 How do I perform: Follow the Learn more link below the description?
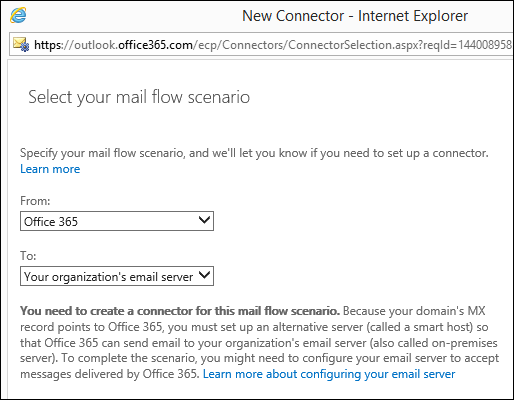click(50, 169)
